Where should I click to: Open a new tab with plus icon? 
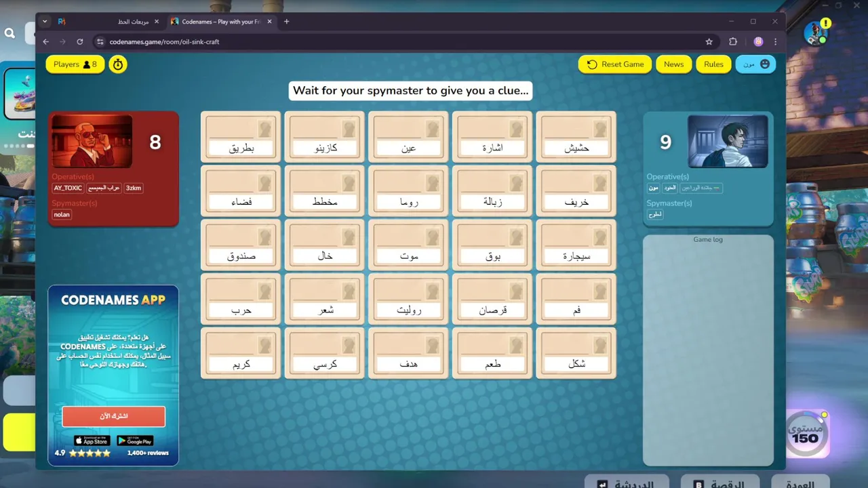(286, 22)
